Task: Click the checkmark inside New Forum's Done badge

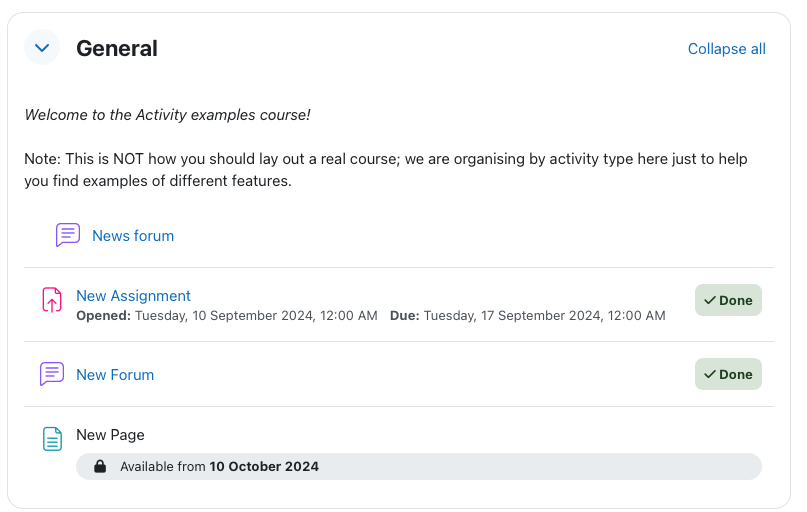Action: pyautogui.click(x=710, y=374)
